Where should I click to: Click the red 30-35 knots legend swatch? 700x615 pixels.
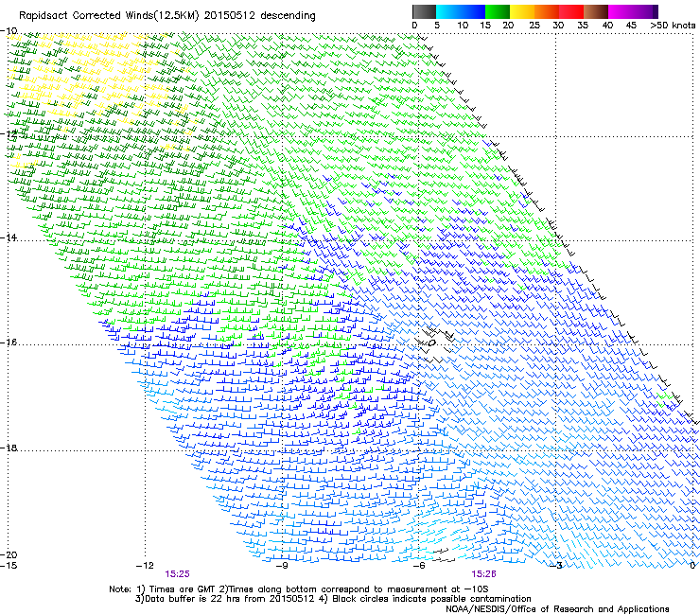(x=571, y=11)
